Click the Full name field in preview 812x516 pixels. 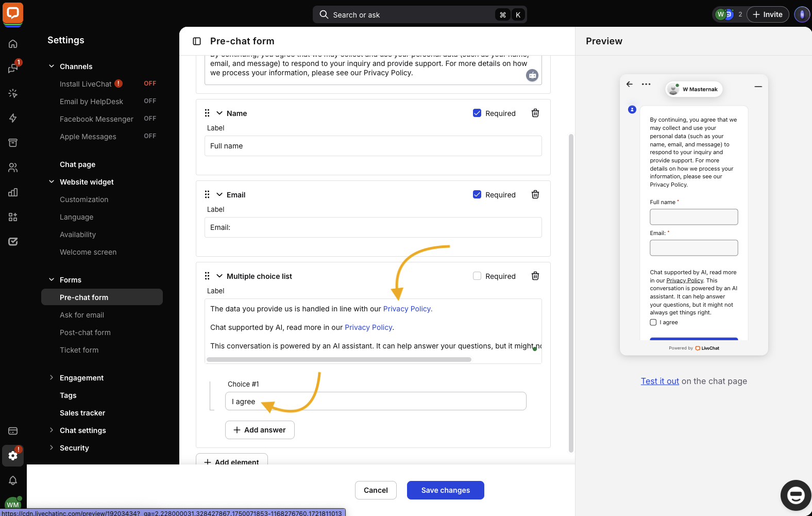[694, 217]
